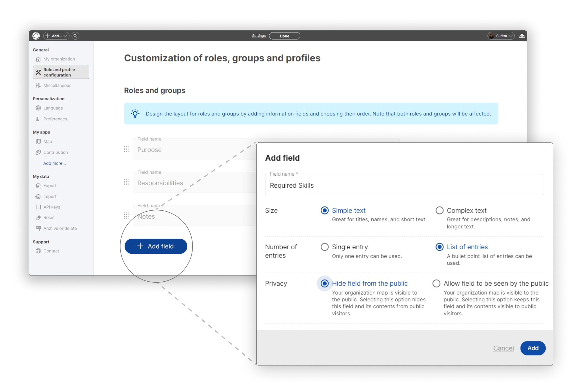Click the Cancel link in dialog
Viewport: 583px width, 392px height.
503,348
